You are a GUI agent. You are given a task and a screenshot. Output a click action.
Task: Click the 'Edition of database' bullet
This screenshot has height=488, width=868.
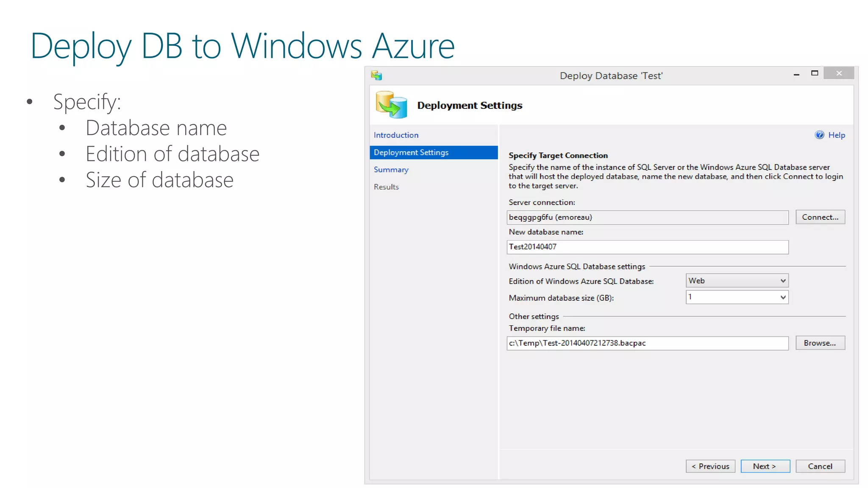click(x=172, y=154)
